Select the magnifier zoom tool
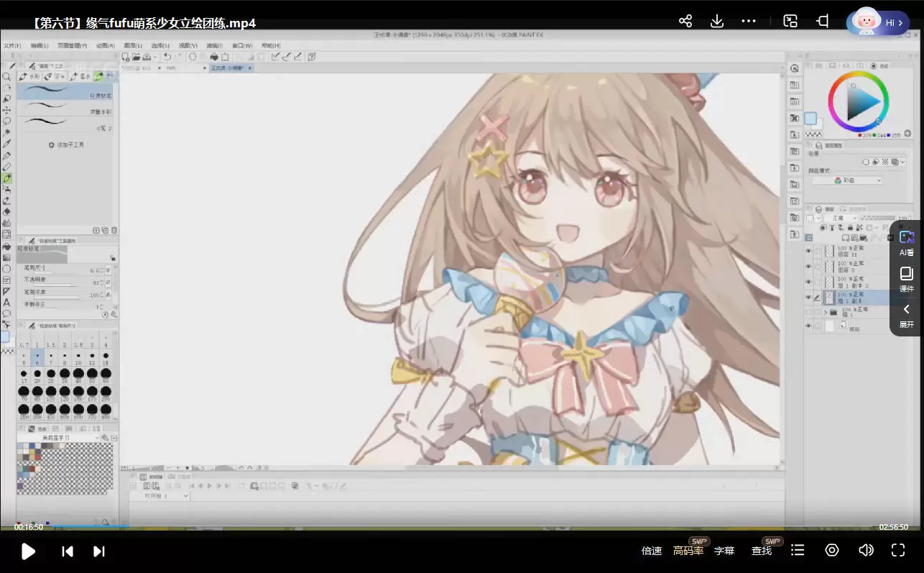924x573 pixels. [6, 76]
